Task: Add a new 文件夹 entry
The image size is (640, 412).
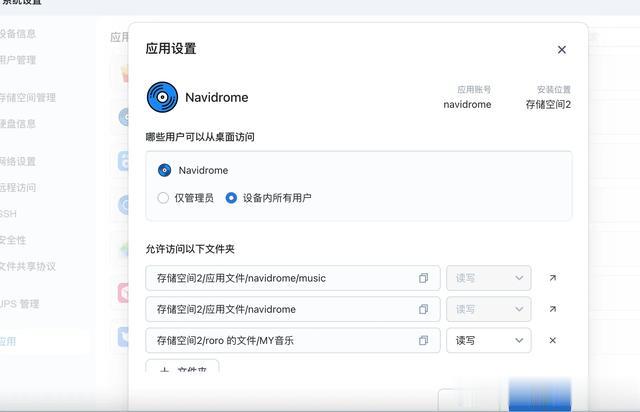Action: click(x=182, y=367)
